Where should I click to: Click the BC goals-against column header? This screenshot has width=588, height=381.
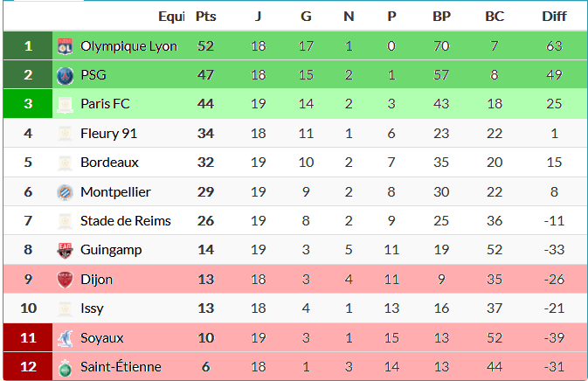coord(495,17)
